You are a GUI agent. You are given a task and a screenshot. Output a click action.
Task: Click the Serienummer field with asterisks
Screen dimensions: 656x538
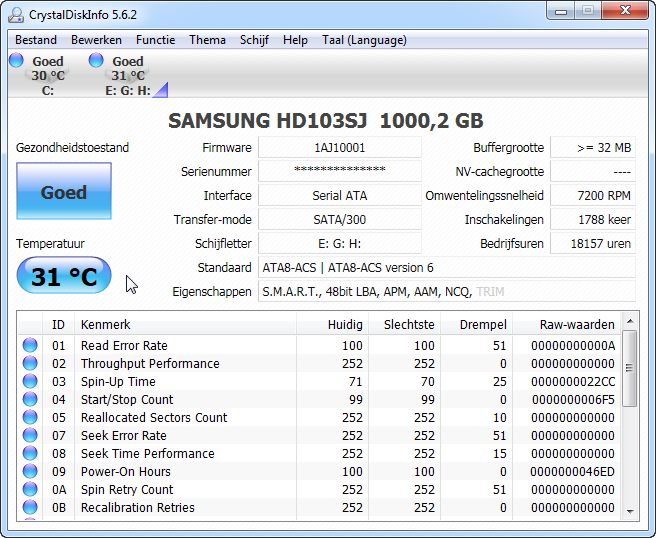(340, 172)
